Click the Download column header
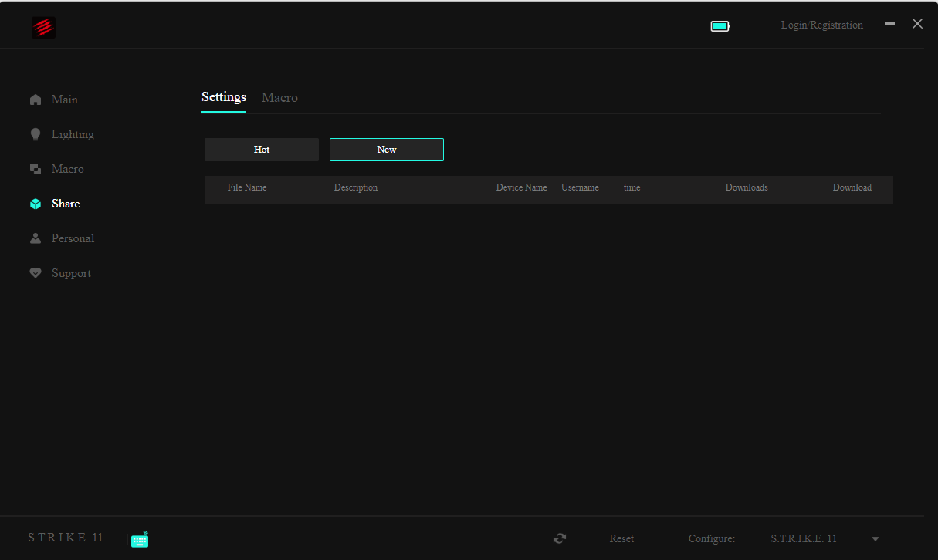The width and height of the screenshot is (938, 560). click(852, 187)
